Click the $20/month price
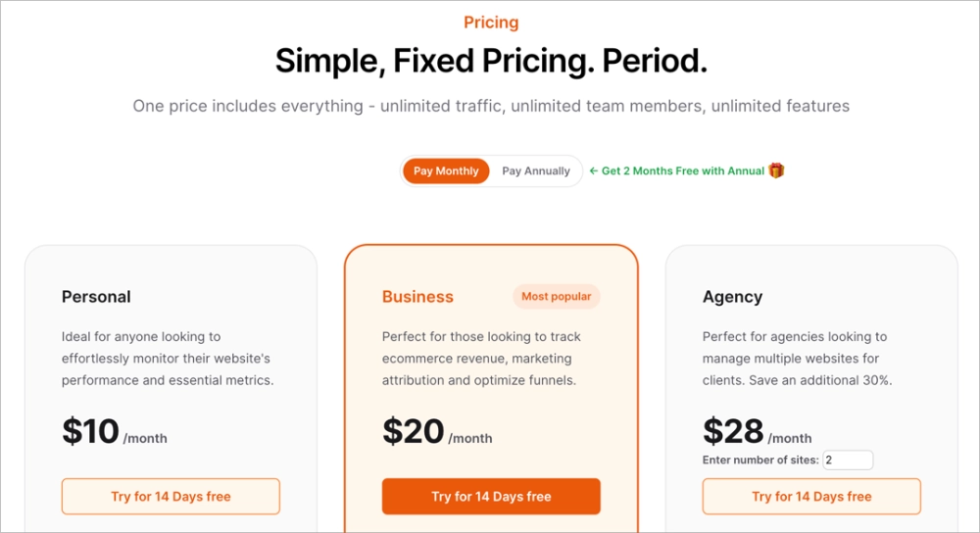The height and width of the screenshot is (533, 980). 436,432
